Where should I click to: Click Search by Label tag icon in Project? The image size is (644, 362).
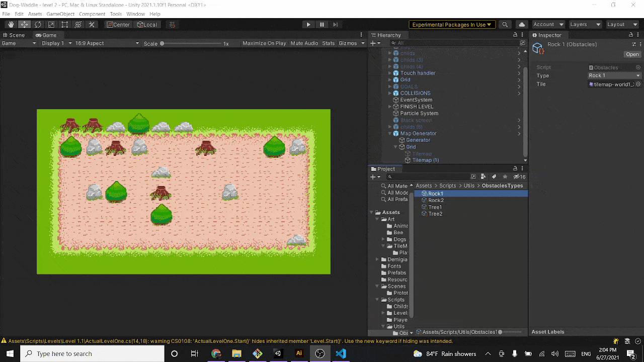(x=494, y=177)
